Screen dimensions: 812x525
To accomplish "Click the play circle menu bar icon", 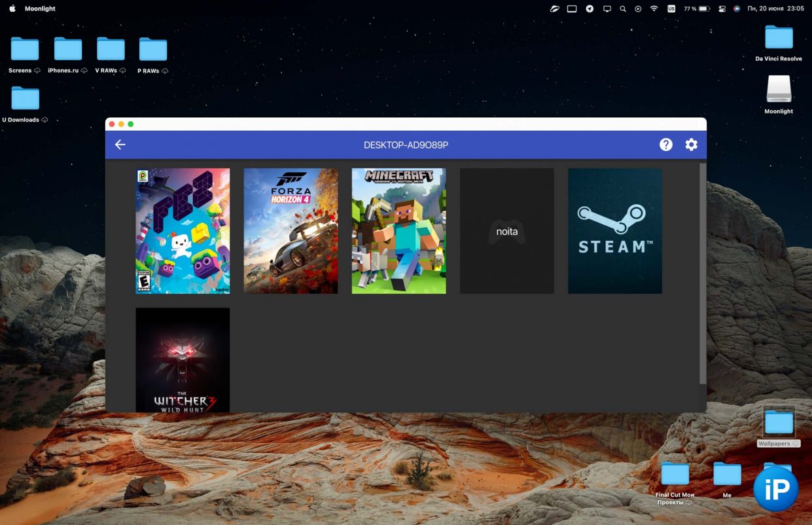I will click(x=638, y=9).
